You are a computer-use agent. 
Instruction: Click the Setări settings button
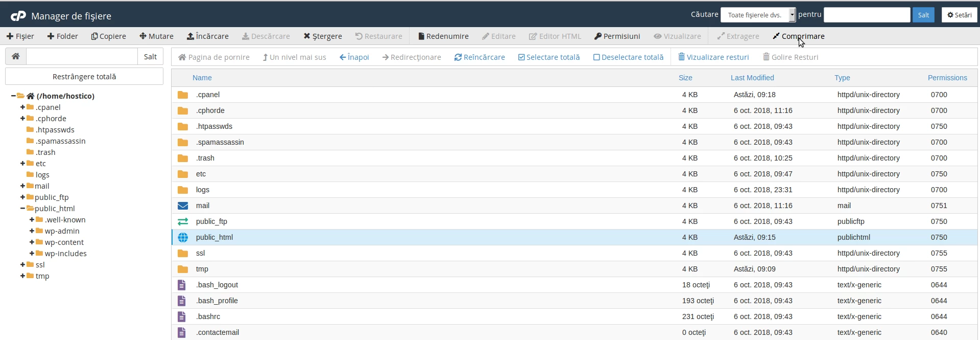tap(959, 15)
